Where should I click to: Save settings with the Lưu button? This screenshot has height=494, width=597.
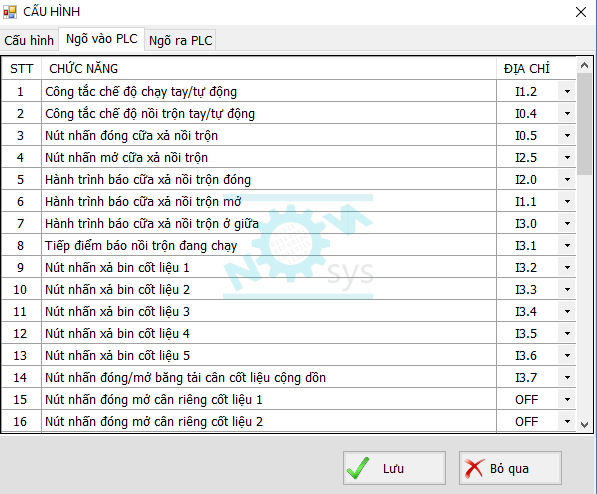(394, 468)
